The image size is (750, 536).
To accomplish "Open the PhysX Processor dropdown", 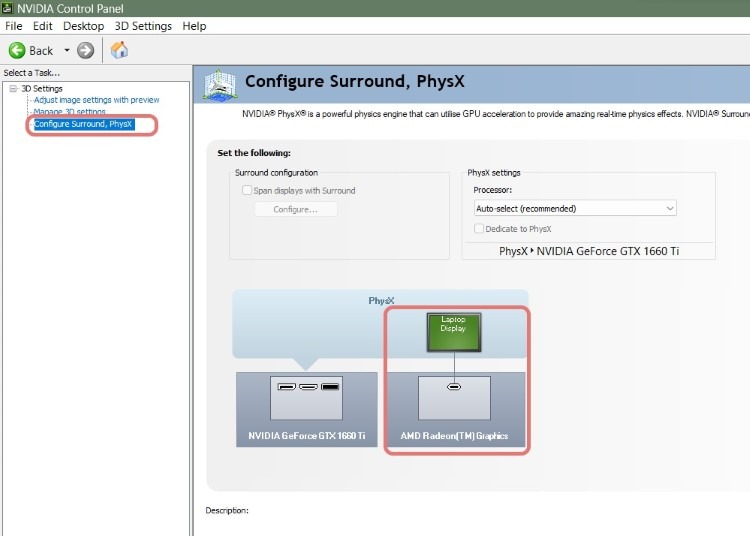I will pyautogui.click(x=575, y=208).
